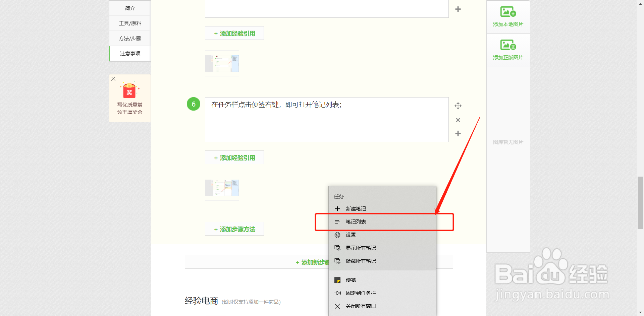Screen dimensions: 644x316
Task: Click the 固定到任务栏 pin icon
Action: tap(337, 293)
